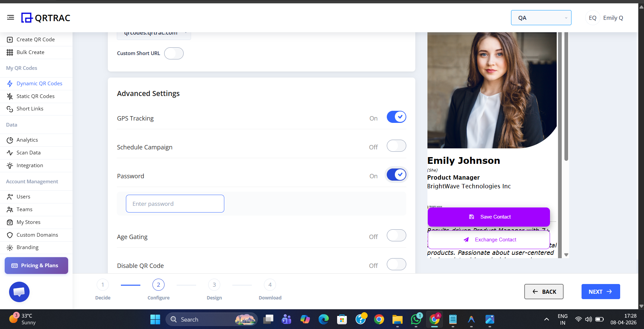
Task: Enable the Age Gating toggle
Action: click(396, 236)
